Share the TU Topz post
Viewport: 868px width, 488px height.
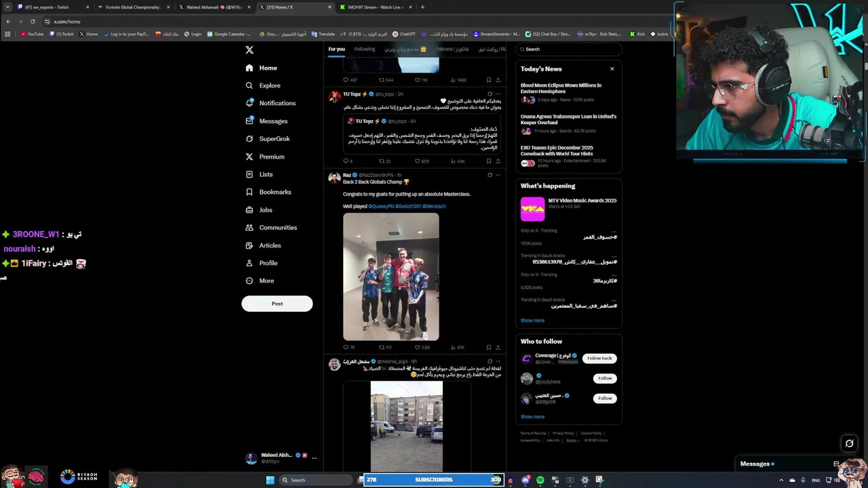click(x=498, y=161)
